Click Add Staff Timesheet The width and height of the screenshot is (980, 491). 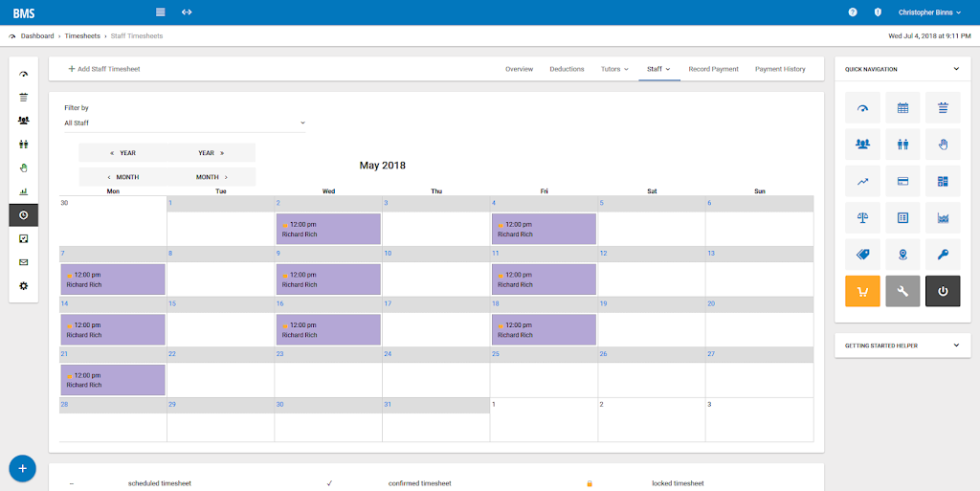(104, 69)
